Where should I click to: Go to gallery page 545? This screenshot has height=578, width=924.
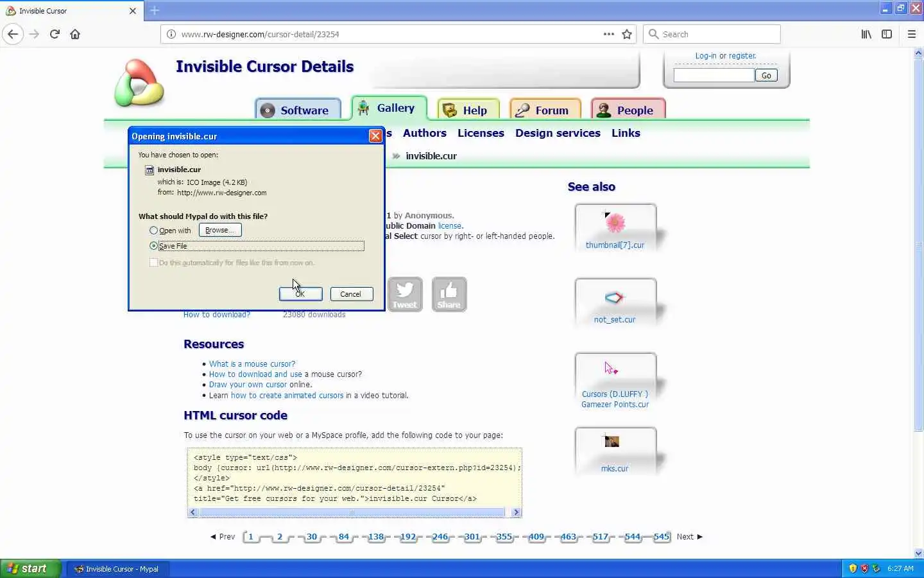click(662, 537)
